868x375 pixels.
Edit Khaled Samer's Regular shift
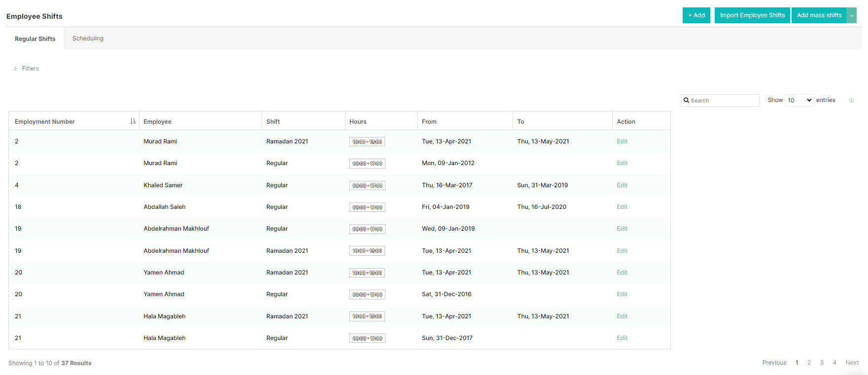coord(622,185)
